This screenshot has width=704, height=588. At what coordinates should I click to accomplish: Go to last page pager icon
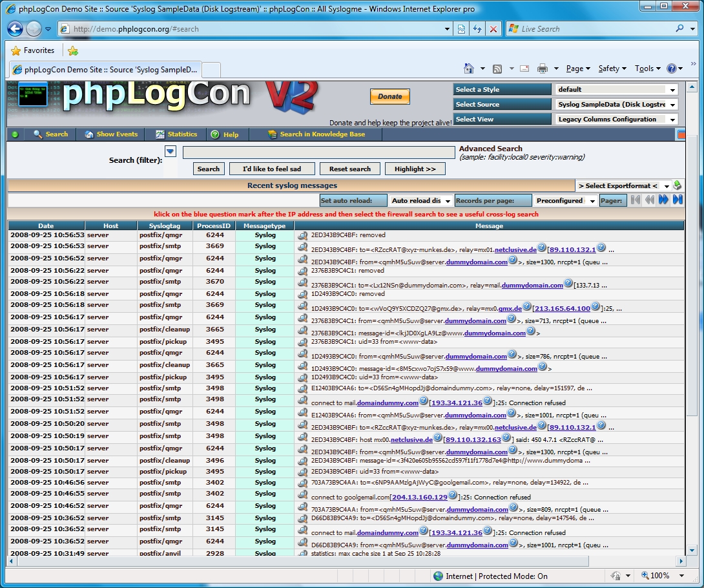[x=678, y=200]
